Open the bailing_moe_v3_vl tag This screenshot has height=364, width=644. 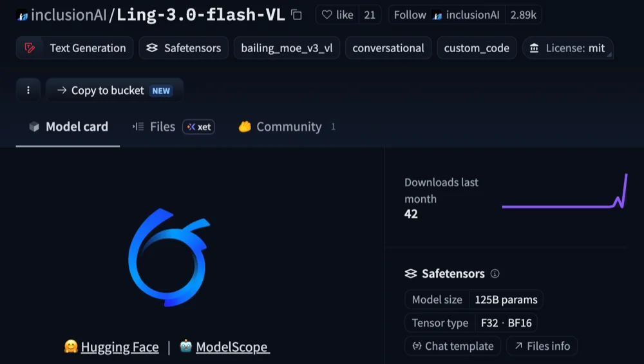pos(287,48)
